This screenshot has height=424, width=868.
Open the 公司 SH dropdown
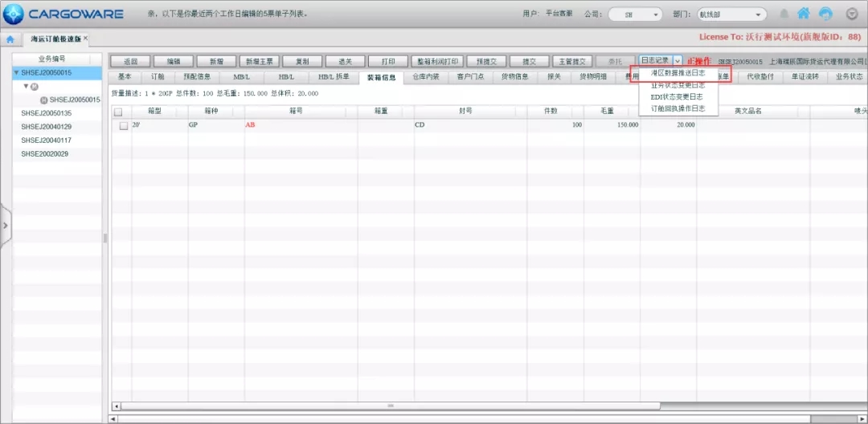click(635, 14)
